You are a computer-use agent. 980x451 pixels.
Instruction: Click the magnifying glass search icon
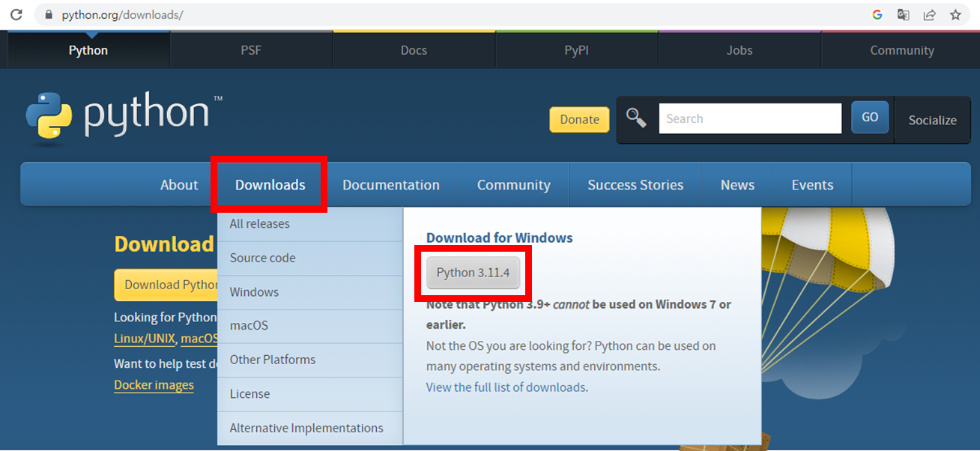pyautogui.click(x=636, y=118)
